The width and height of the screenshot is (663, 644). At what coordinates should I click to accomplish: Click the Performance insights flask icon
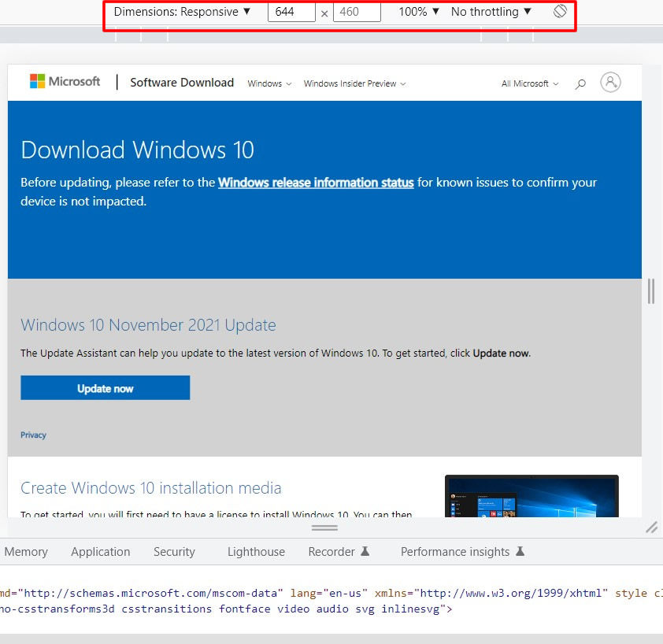coord(520,551)
